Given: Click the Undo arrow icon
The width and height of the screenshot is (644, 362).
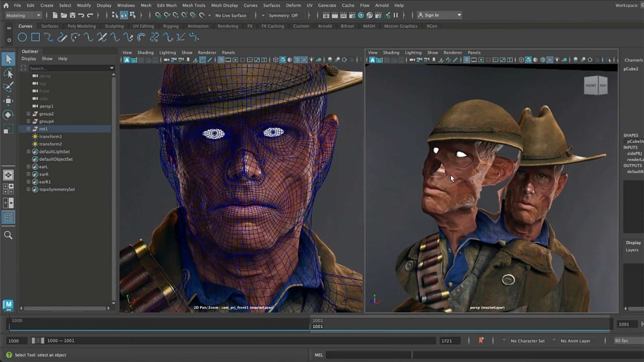Looking at the screenshot, I should point(81,15).
